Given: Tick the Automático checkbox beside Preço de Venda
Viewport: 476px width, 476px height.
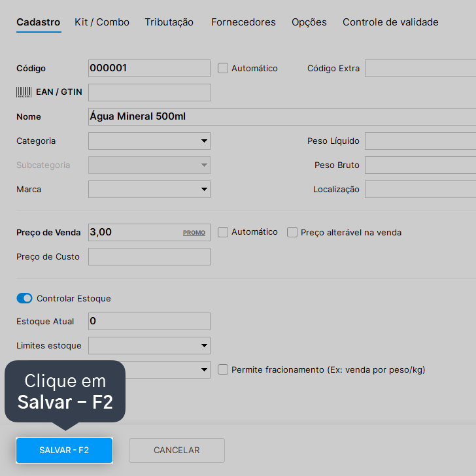Looking at the screenshot, I should 223,232.
